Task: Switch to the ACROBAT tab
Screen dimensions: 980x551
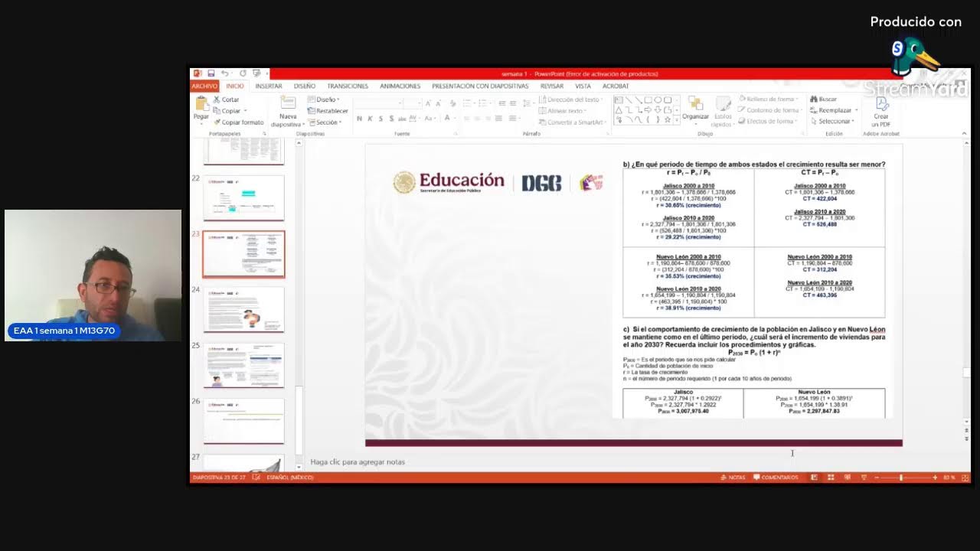Action: coord(616,86)
